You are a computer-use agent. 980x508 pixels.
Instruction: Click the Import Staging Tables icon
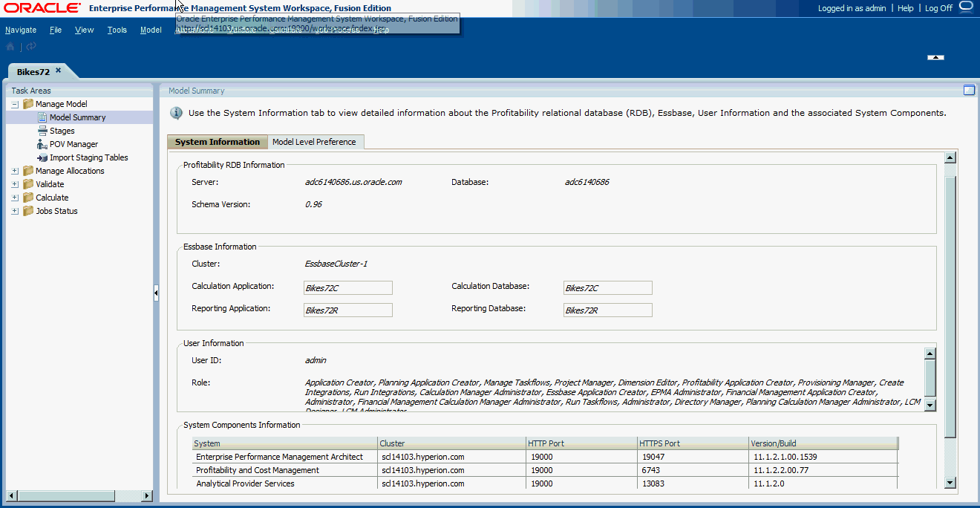point(42,157)
